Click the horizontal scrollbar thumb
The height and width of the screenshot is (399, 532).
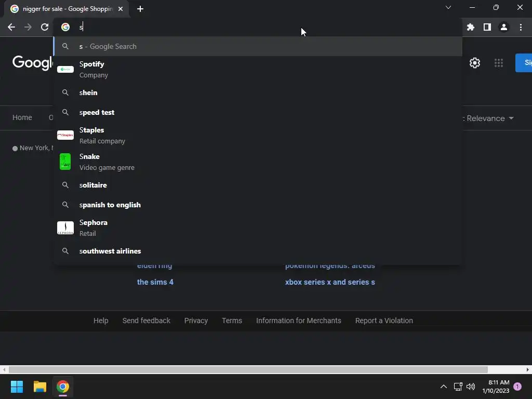pyautogui.click(x=248, y=369)
